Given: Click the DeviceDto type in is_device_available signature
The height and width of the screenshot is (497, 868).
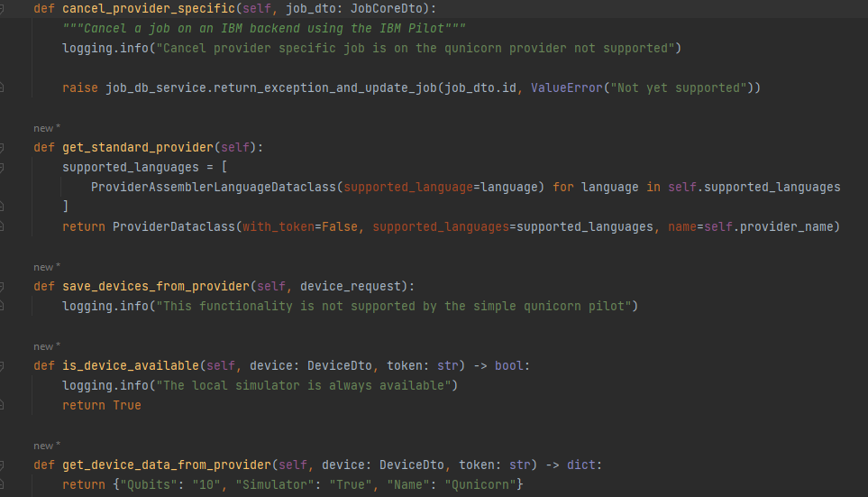Looking at the screenshot, I should pyautogui.click(x=339, y=365).
